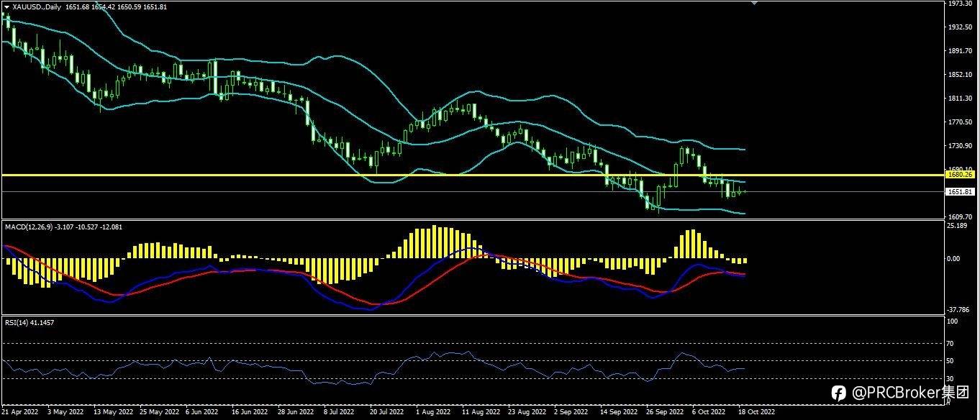The image size is (980, 420).
Task: Click the RSI(14) 41.1457 indicator label
Action: point(30,322)
